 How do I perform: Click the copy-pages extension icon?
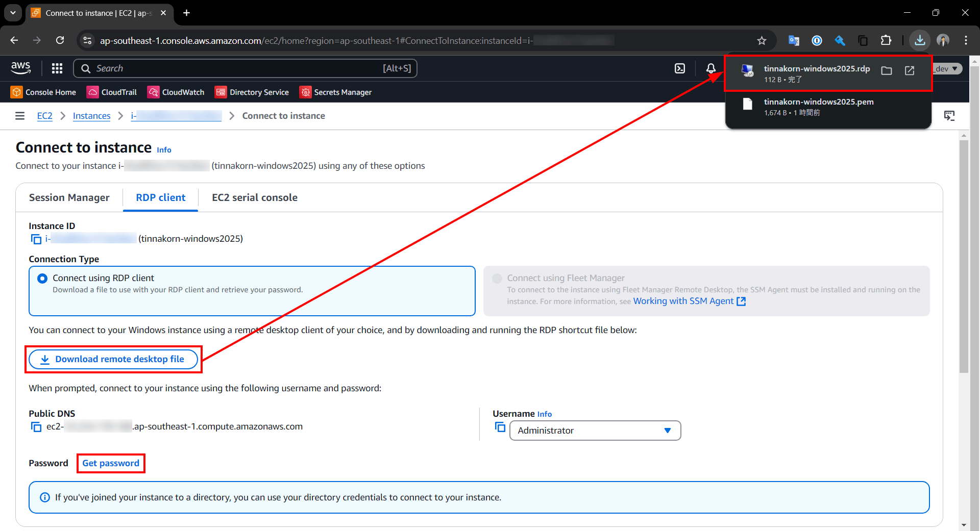click(x=863, y=40)
